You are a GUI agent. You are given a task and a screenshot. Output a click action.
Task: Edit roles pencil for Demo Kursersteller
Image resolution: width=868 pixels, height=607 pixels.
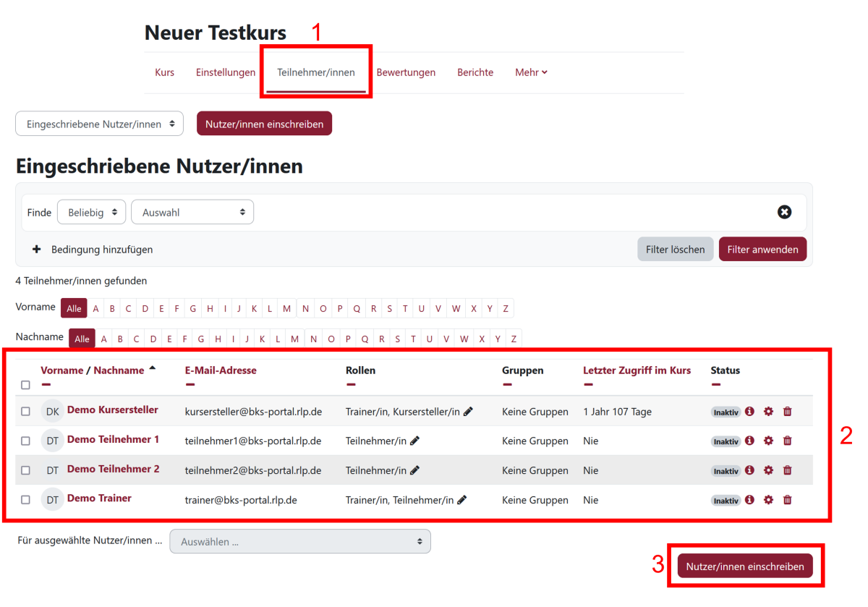[x=468, y=412]
